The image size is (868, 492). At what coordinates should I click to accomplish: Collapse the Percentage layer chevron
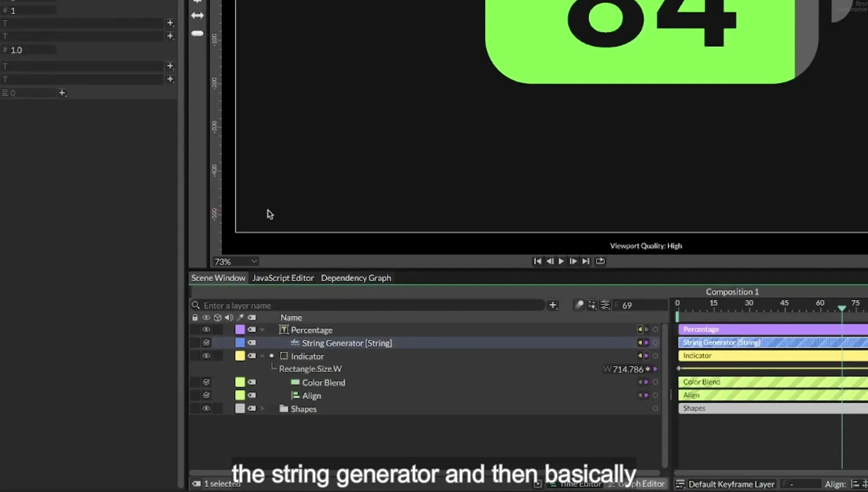pyautogui.click(x=262, y=330)
